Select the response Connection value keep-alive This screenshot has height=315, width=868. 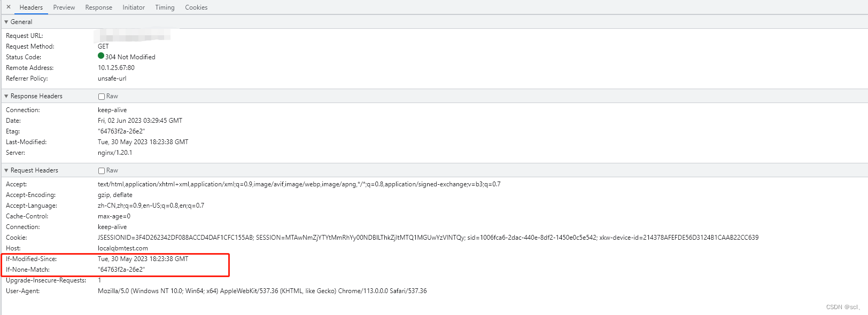click(112, 110)
